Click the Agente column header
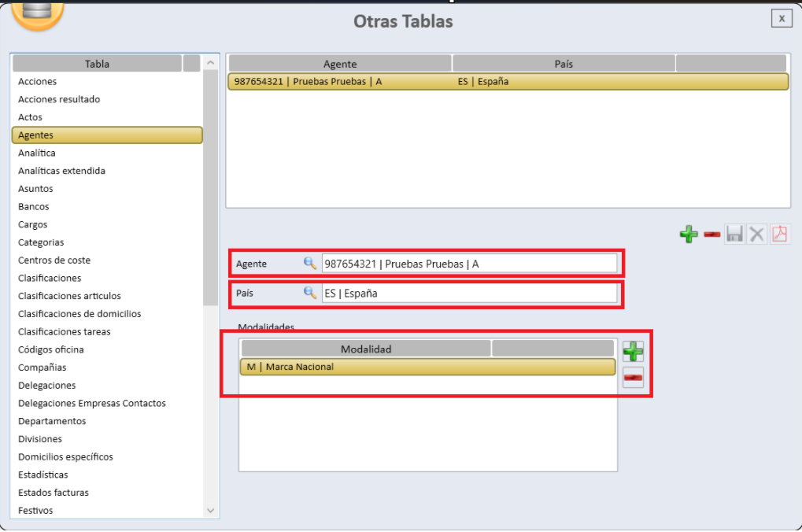802x532 pixels. (x=340, y=64)
